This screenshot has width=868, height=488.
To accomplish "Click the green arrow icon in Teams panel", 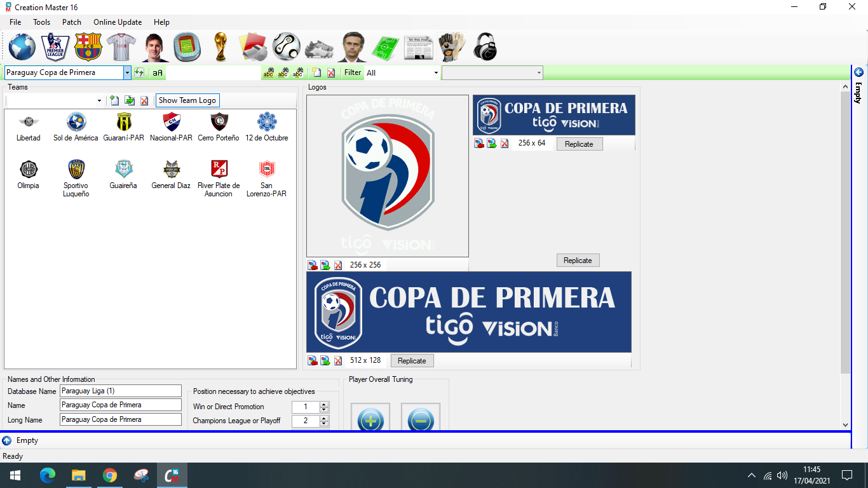I will (x=130, y=100).
